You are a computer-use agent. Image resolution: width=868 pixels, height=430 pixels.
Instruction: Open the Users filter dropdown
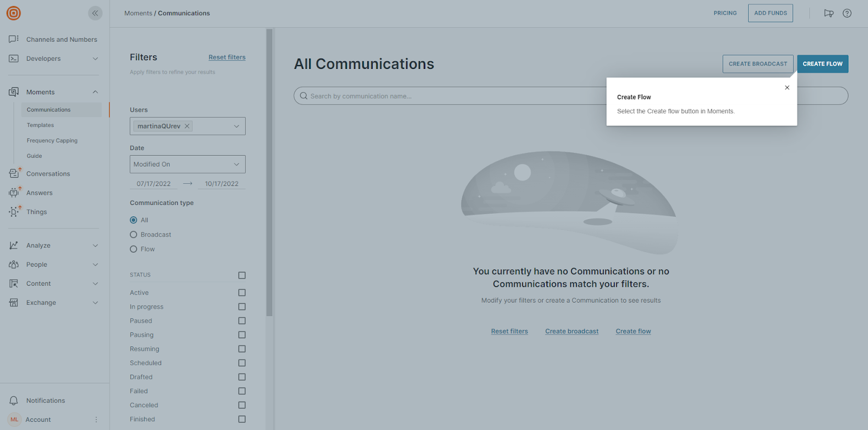188,126
